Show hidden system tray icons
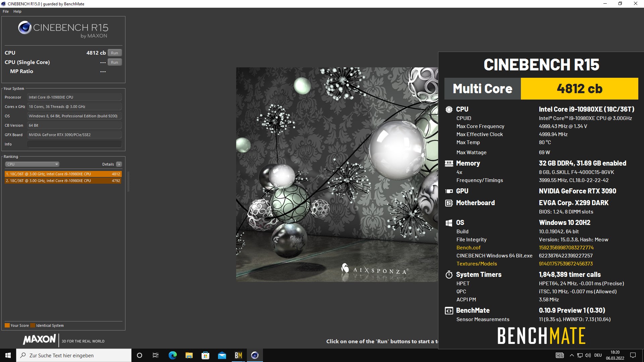 (x=572, y=355)
